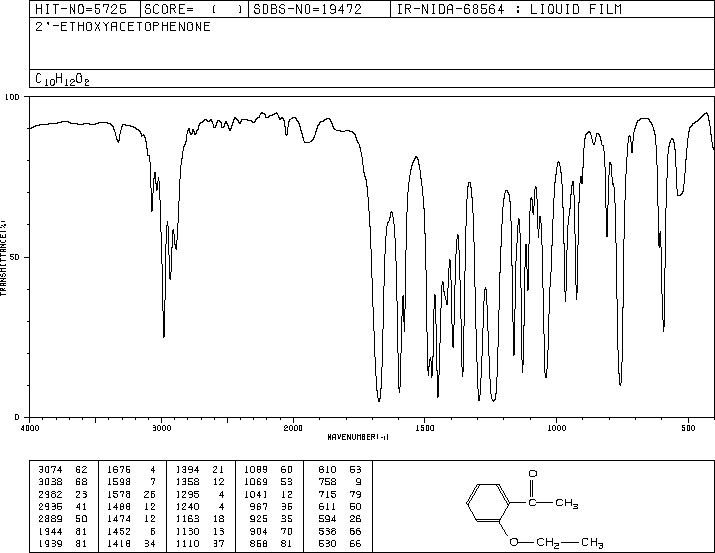The image size is (715, 553).
Task: Select the 594 peak entry in table
Action: tap(340, 519)
